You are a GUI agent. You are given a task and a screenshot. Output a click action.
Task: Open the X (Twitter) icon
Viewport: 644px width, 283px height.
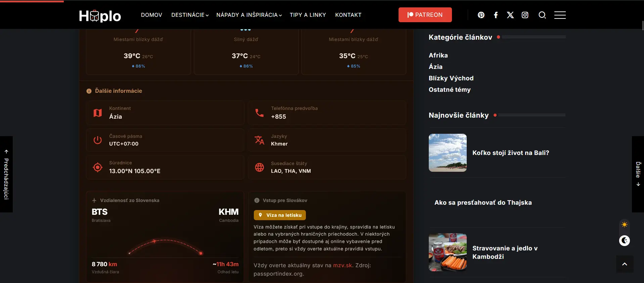click(x=510, y=15)
